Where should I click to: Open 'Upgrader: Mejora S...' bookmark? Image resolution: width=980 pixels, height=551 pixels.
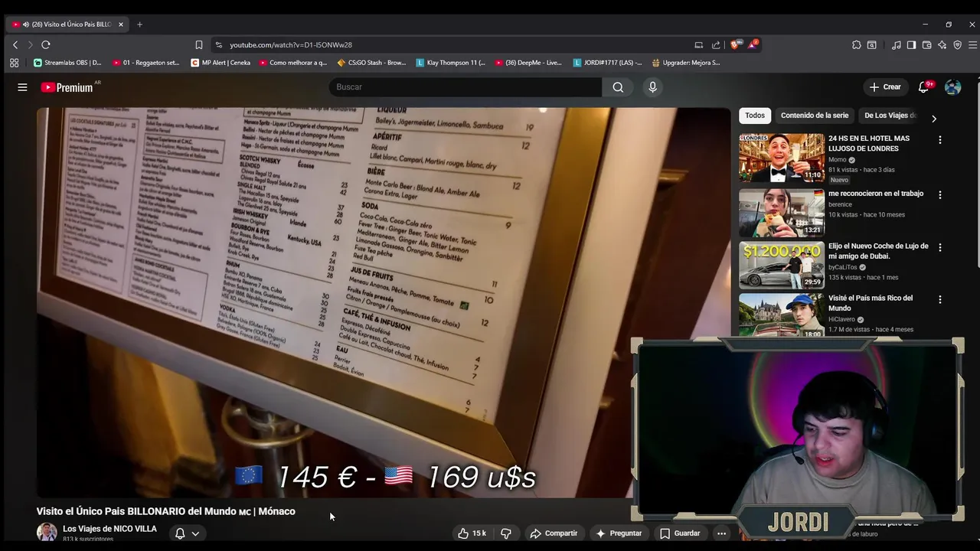click(685, 63)
